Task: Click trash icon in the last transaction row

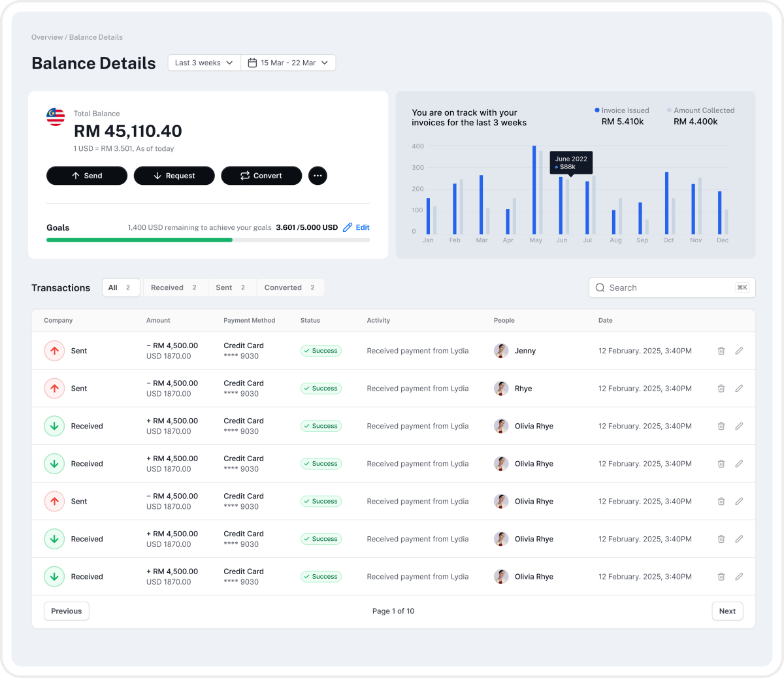Action: point(721,577)
